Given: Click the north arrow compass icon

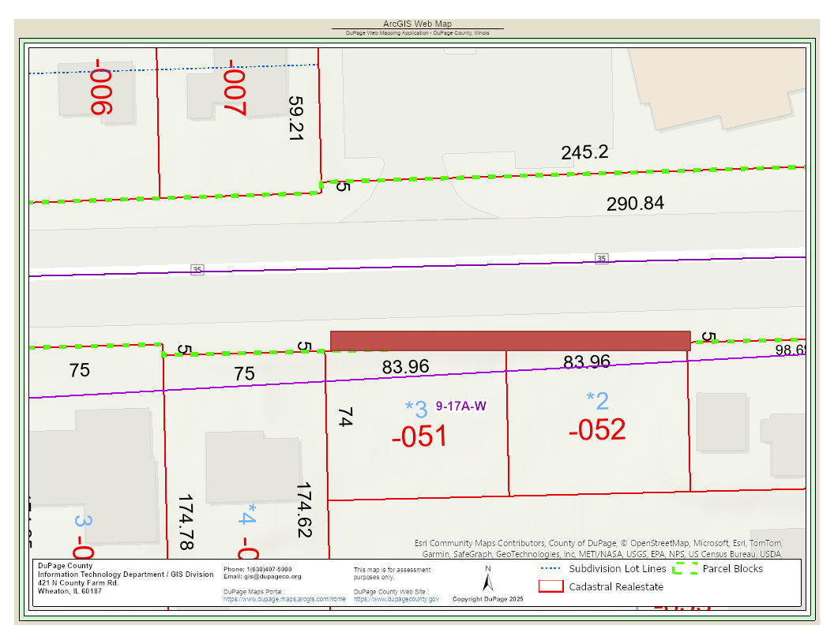Looking at the screenshot, I should tap(488, 581).
